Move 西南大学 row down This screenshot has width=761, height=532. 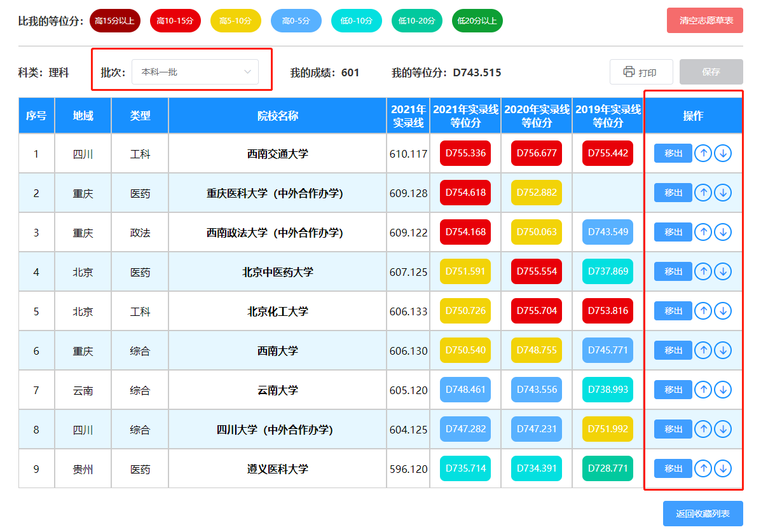[x=723, y=350]
